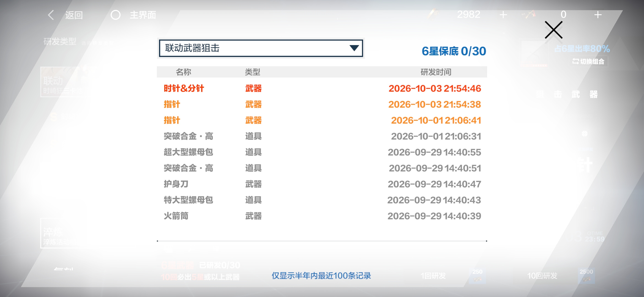Viewport: 644px width, 297px height.
Task: Click the 6星保底 0/30 pity counter
Action: 454,51
